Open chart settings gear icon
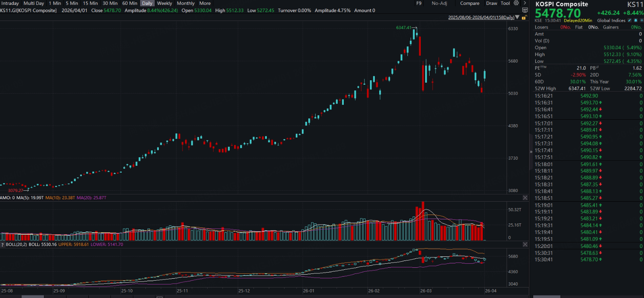This screenshot has height=298, width=644. click(x=516, y=3)
